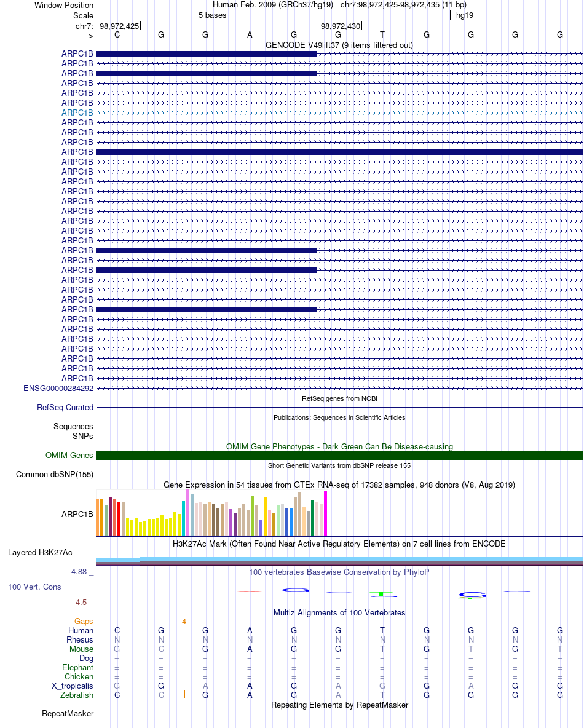584x728 pixels.
Task: Click the "Sequences SNPs" track label
Action: (73, 431)
